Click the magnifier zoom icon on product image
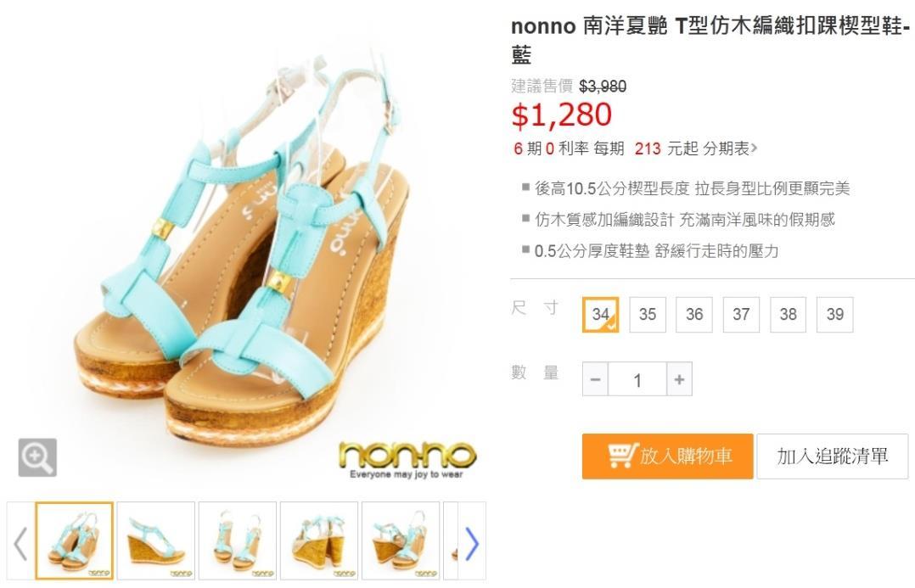 (x=37, y=457)
